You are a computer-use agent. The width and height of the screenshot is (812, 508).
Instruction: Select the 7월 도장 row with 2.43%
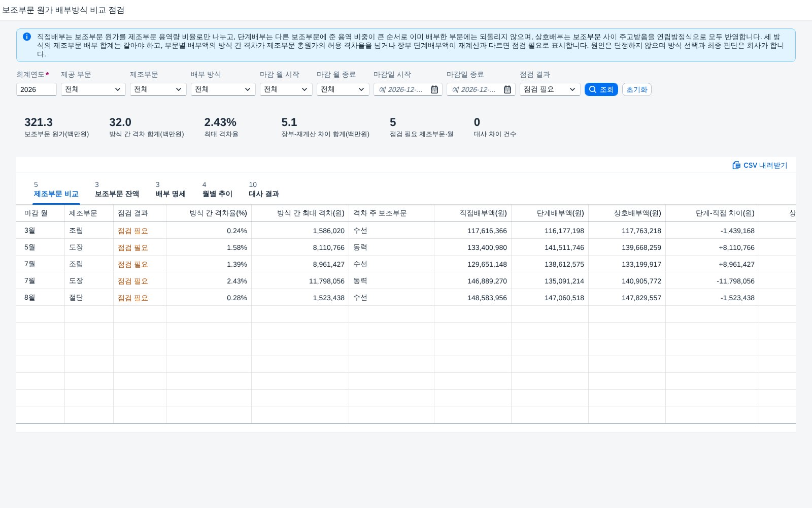[x=406, y=281]
